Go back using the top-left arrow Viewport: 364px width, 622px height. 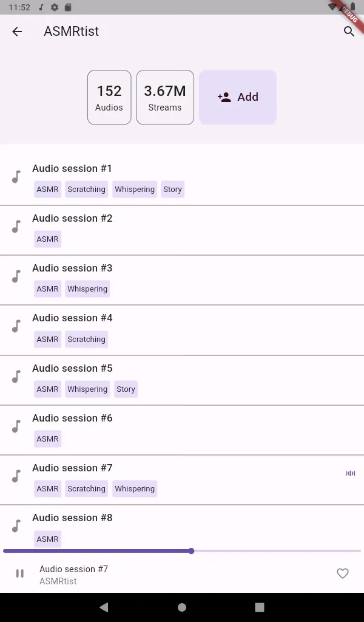tap(16, 32)
